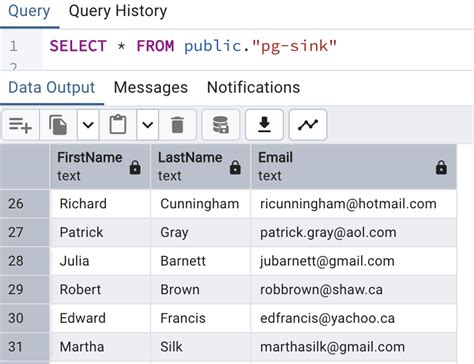The width and height of the screenshot is (474, 364).
Task: Expand the copy options dropdown arrow
Action: 88,125
